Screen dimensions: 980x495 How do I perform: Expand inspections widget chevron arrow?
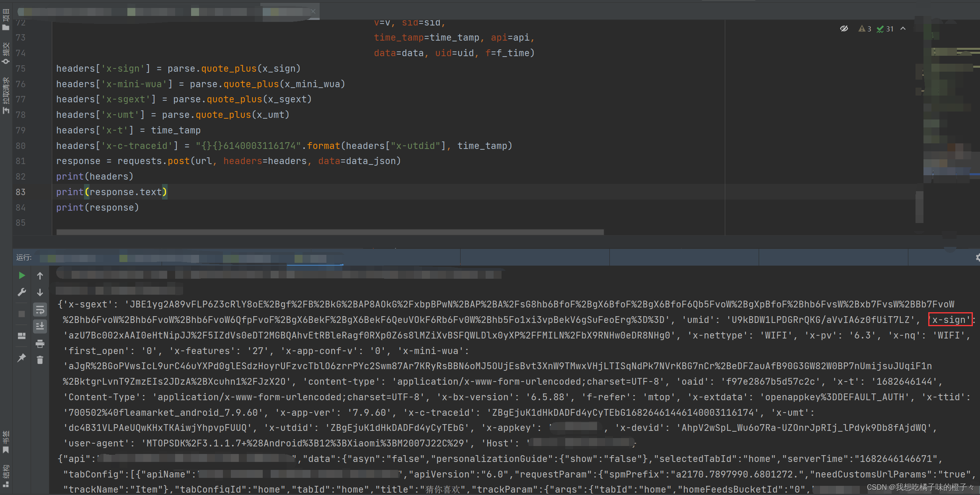tap(903, 29)
